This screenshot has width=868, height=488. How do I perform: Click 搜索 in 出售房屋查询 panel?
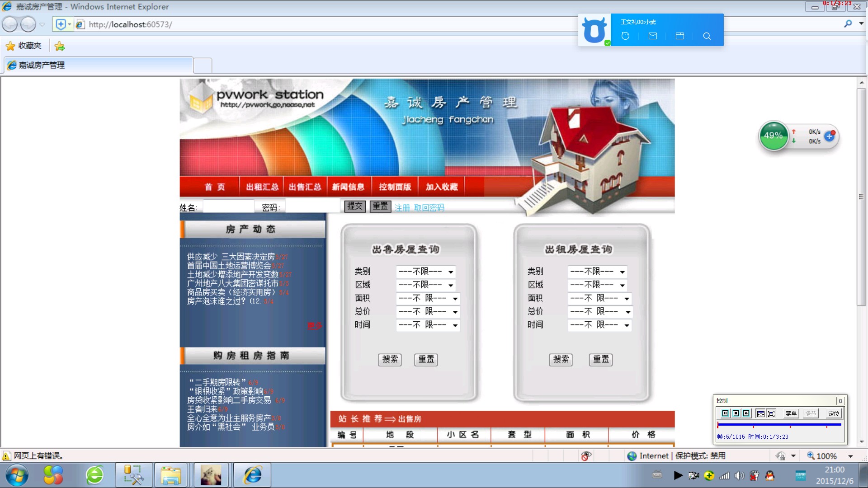pyautogui.click(x=390, y=359)
